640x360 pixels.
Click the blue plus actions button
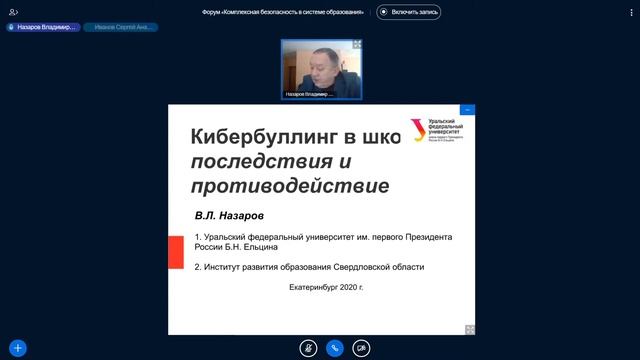(18, 348)
